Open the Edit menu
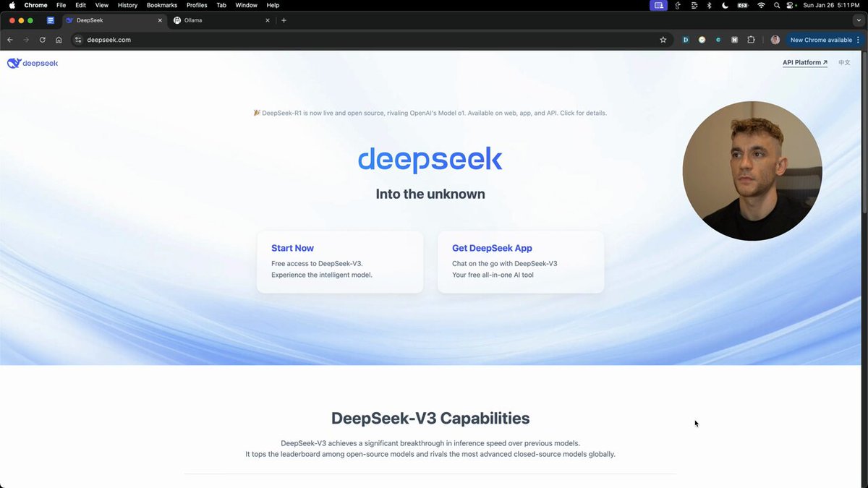Viewport: 868px width, 488px height. coord(81,5)
